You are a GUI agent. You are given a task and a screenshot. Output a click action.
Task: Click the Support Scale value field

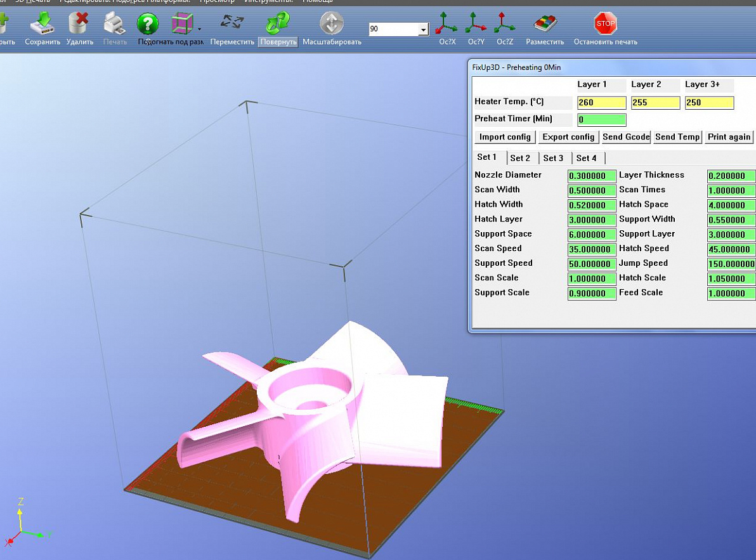592,294
